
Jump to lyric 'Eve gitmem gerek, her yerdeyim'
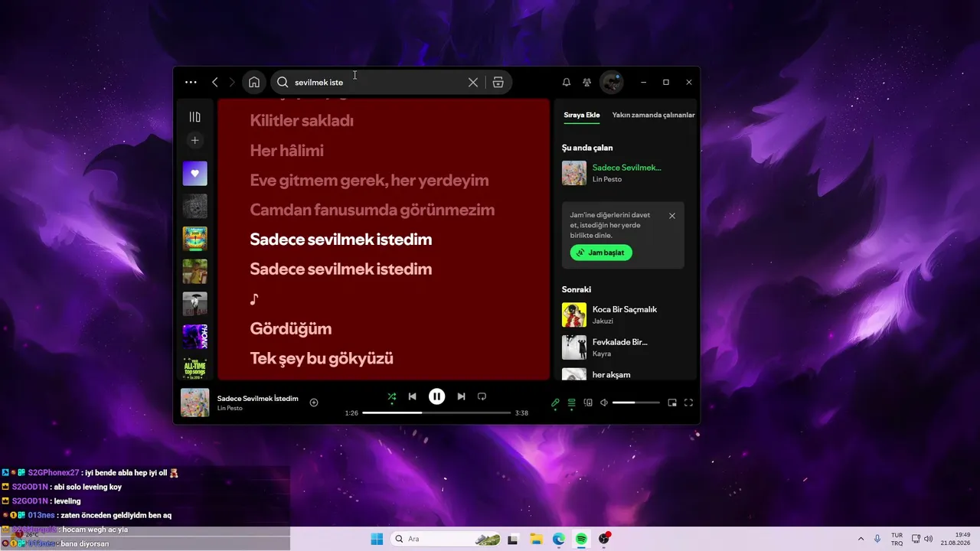(x=369, y=181)
